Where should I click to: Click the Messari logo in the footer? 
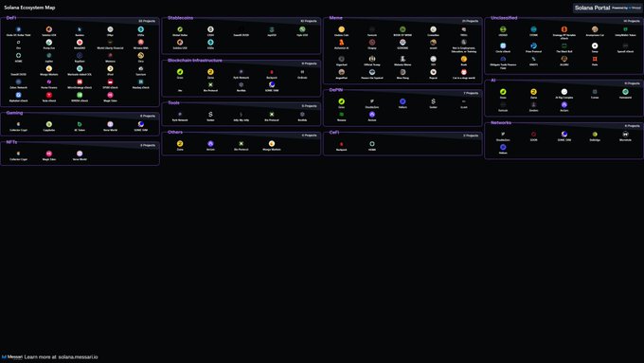[12, 356]
